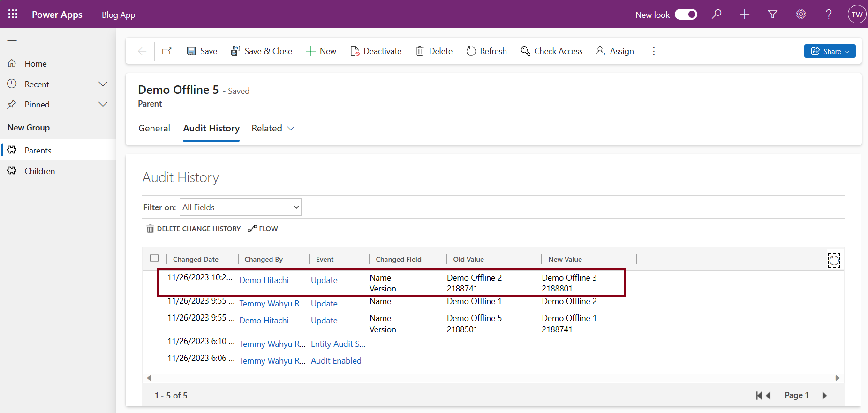Click Deactivate in the command bar
The height and width of the screenshot is (413, 868).
(x=376, y=51)
